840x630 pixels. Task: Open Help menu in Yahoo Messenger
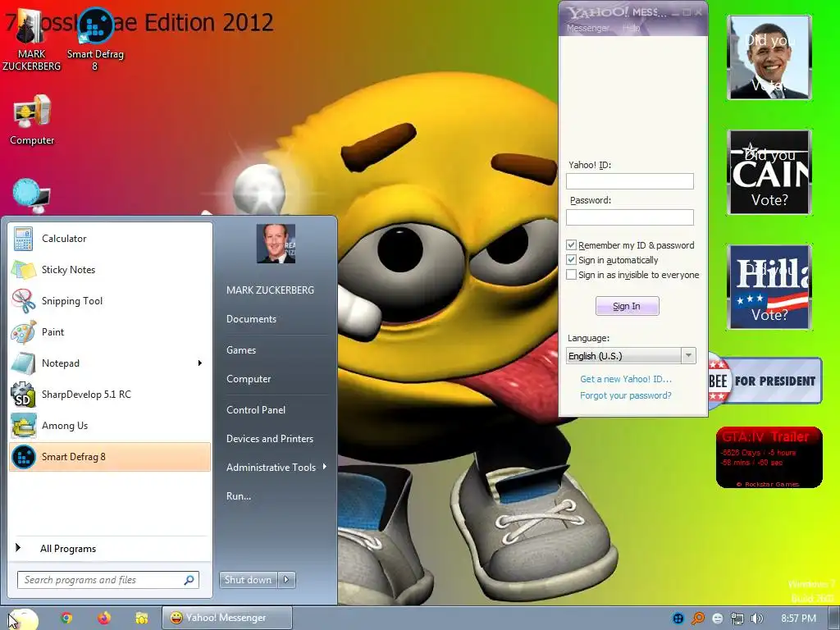[x=632, y=28]
